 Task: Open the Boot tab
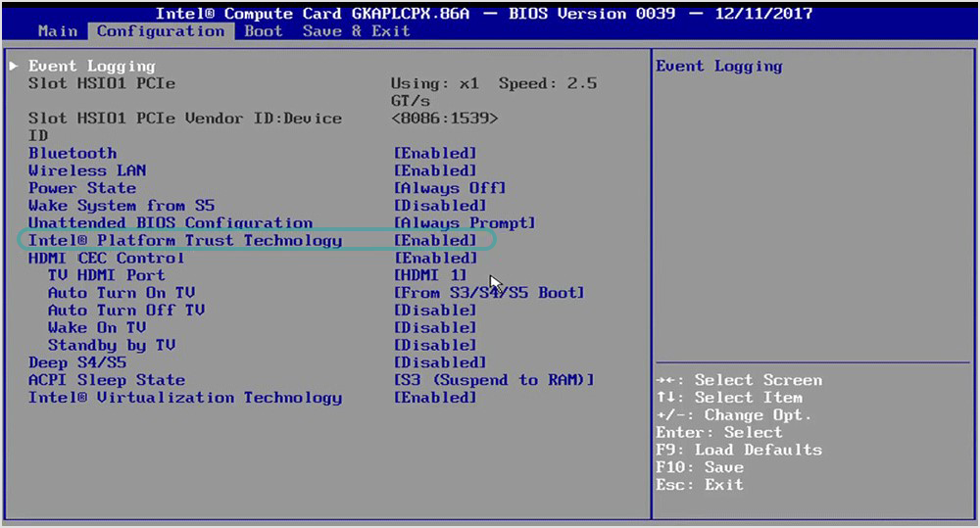[263, 31]
